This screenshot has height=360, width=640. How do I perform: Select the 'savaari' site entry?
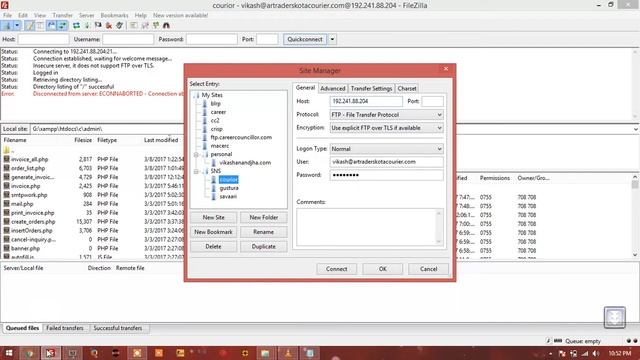click(228, 196)
